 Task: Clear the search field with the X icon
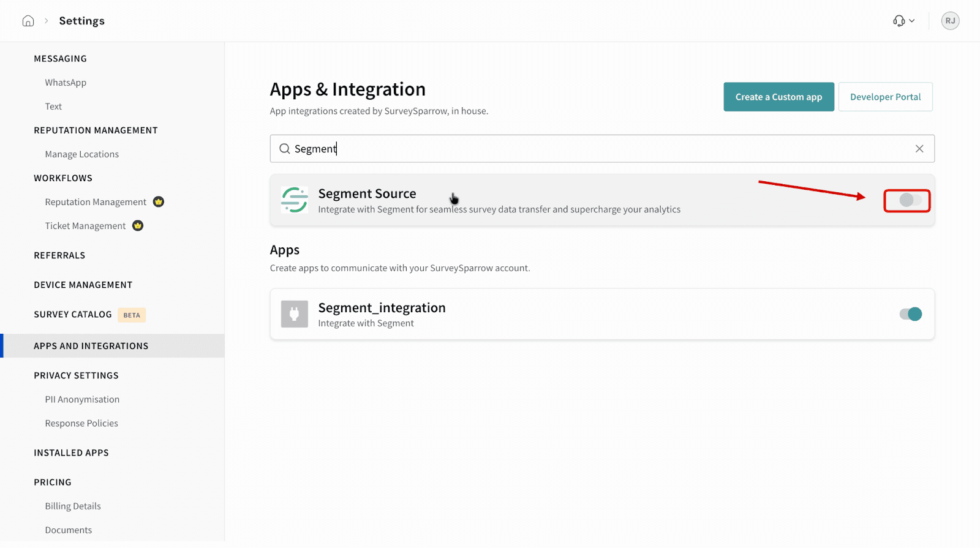[919, 149]
